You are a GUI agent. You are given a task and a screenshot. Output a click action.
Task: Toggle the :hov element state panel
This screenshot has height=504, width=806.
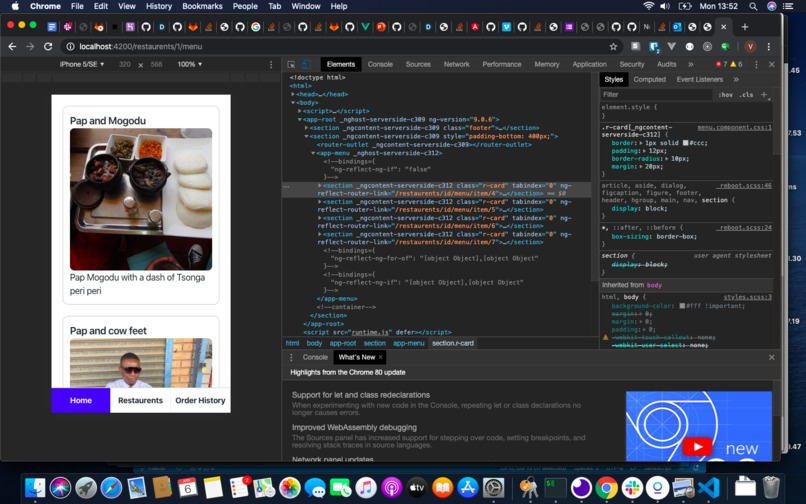point(725,95)
